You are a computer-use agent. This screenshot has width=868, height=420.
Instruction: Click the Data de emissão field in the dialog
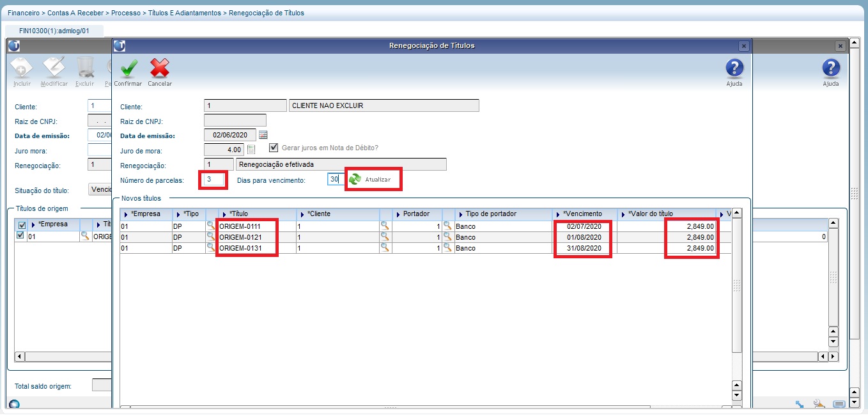coord(230,135)
